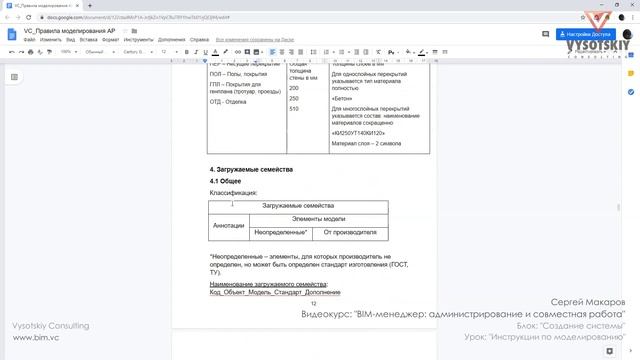This screenshot has width=640, height=360.
Task: Click the document title field
Action: pyautogui.click(x=69, y=31)
